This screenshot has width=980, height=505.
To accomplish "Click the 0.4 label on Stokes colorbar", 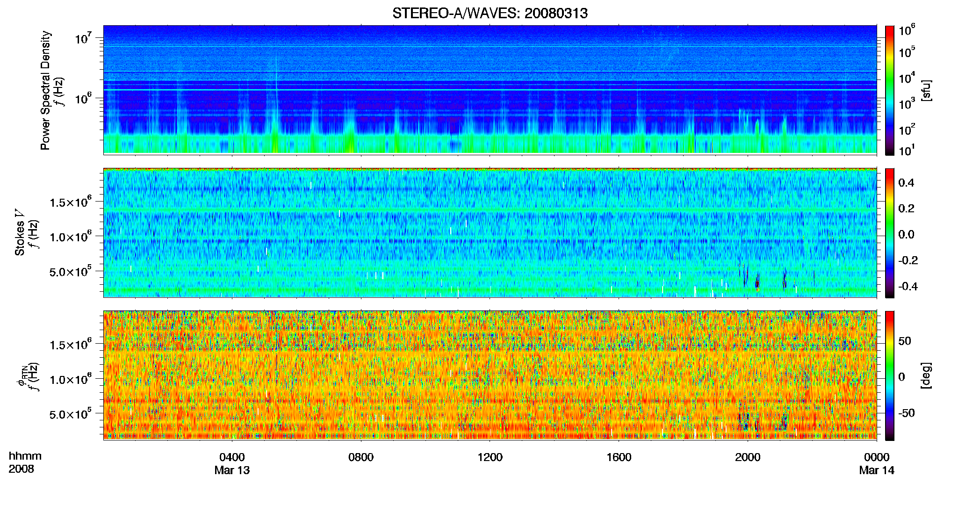I will tap(906, 183).
